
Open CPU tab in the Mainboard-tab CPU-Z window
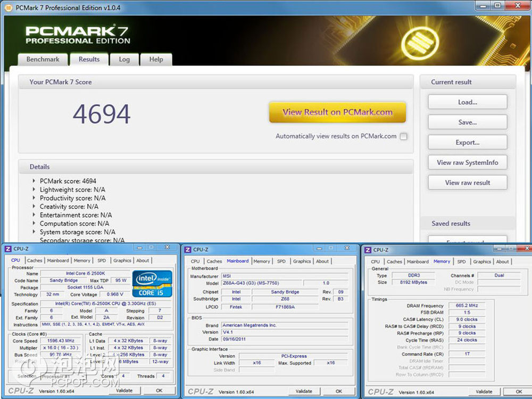click(x=195, y=261)
